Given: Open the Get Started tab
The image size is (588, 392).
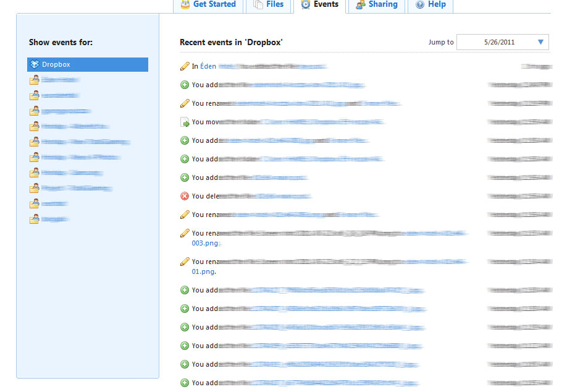Looking at the screenshot, I should pos(214,4).
